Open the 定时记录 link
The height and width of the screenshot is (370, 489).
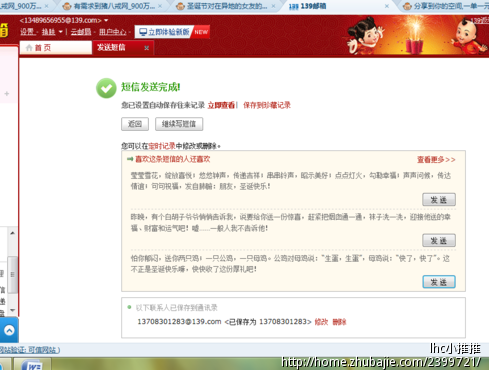coord(162,146)
